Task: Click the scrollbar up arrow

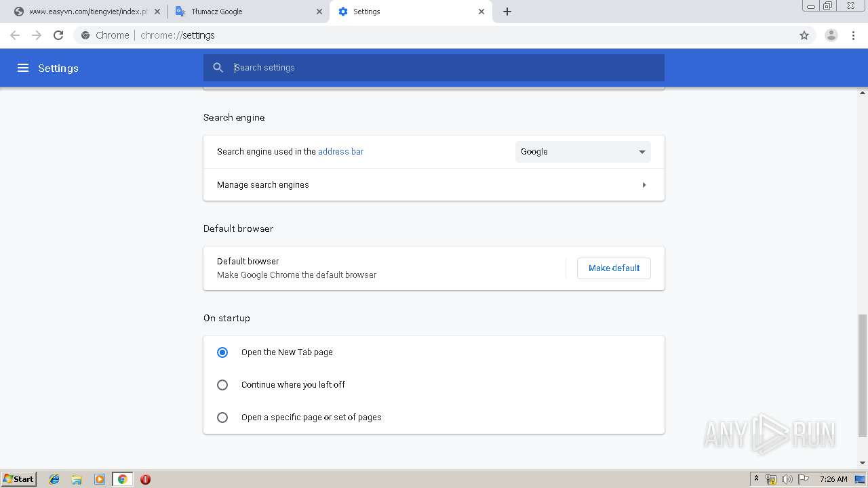Action: 863,93
